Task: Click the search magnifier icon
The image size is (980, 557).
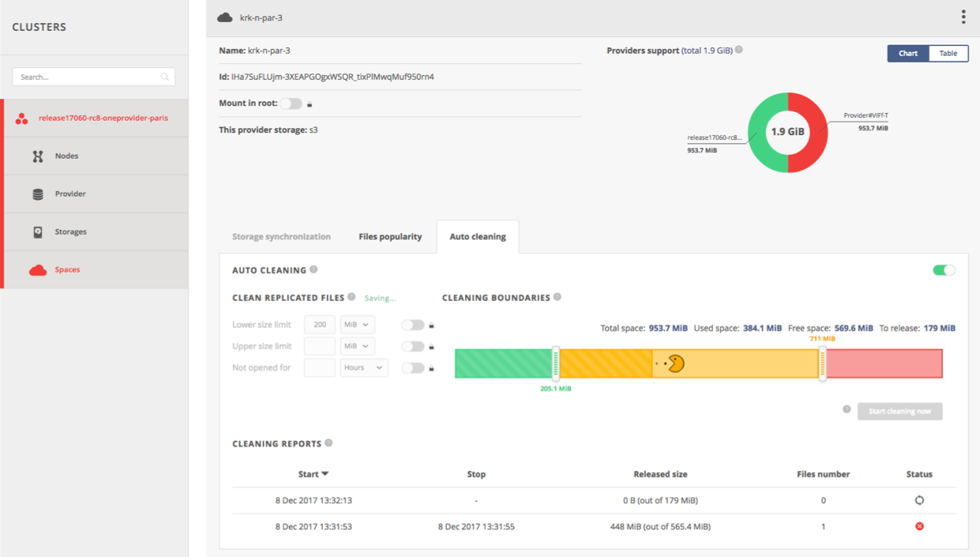Action: tap(165, 77)
